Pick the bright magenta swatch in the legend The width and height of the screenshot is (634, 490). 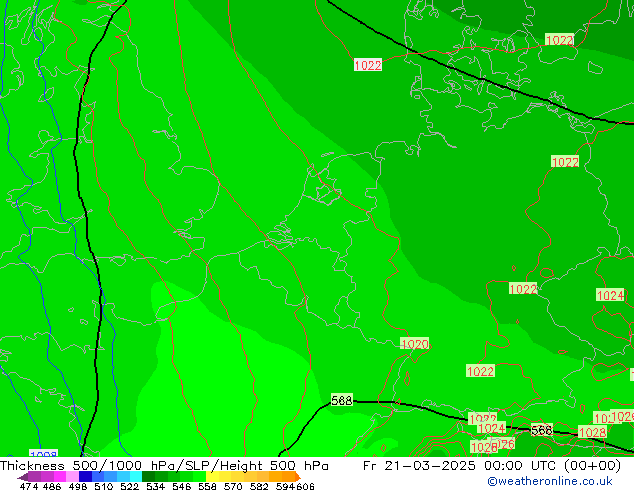pyautogui.click(x=60, y=476)
